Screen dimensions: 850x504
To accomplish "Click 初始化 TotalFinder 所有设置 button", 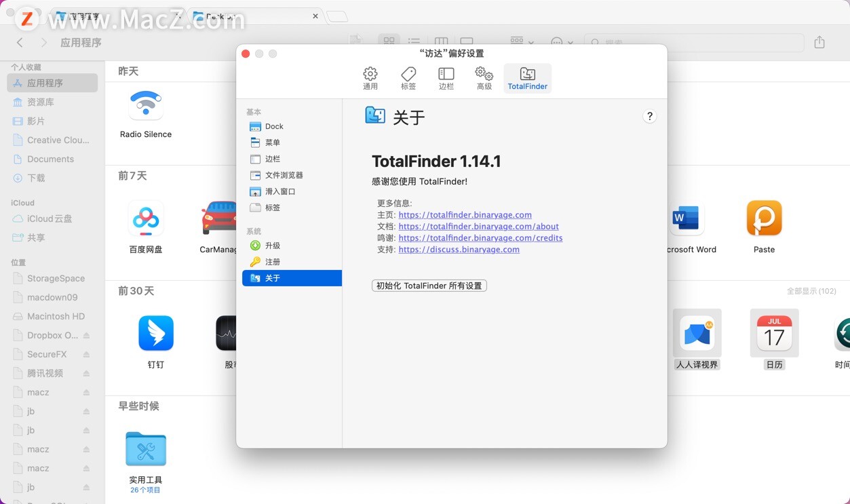I will (429, 286).
